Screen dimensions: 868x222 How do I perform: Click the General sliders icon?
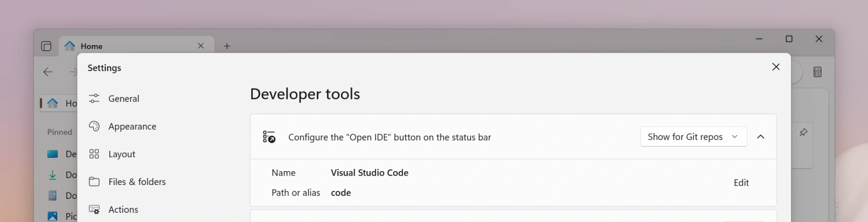(x=94, y=98)
